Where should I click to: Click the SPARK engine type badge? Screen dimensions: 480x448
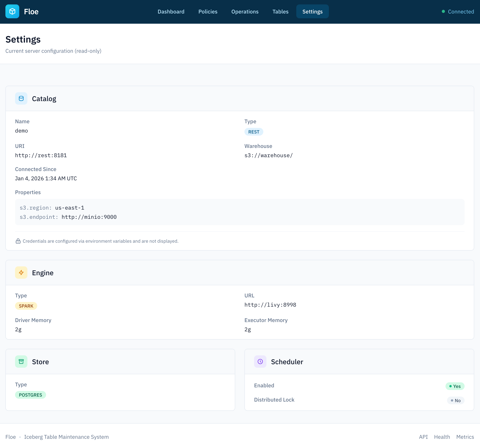pyautogui.click(x=26, y=306)
